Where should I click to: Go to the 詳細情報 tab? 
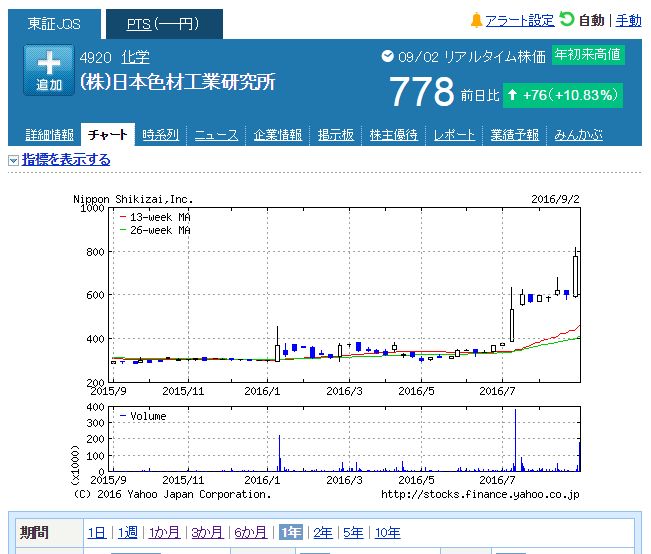49,135
